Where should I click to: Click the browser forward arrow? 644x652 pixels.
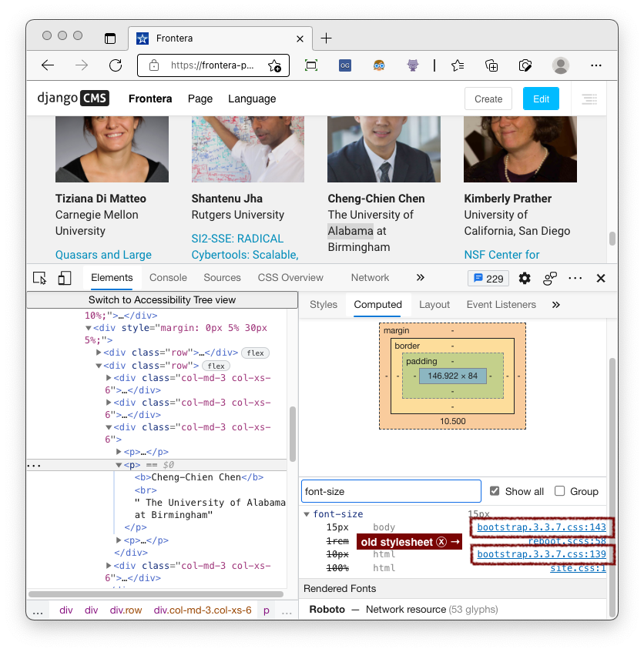coord(82,65)
